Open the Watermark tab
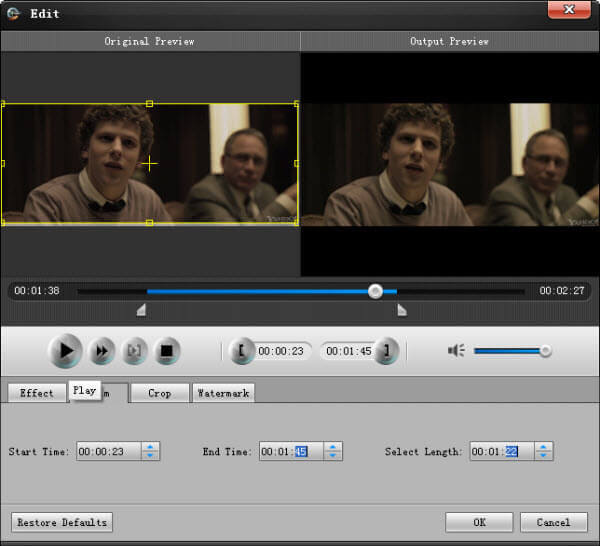The image size is (600, 546). coord(223,393)
